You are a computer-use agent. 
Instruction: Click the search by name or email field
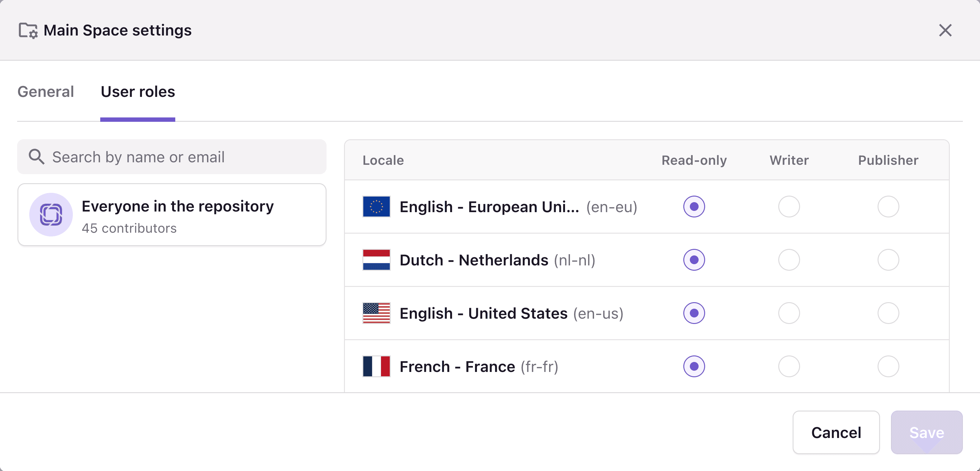pos(171,156)
